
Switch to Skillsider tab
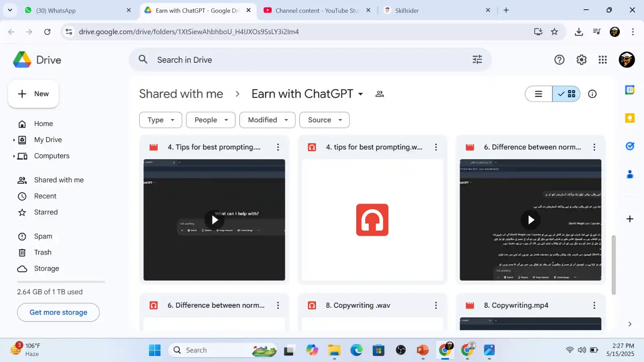click(438, 10)
